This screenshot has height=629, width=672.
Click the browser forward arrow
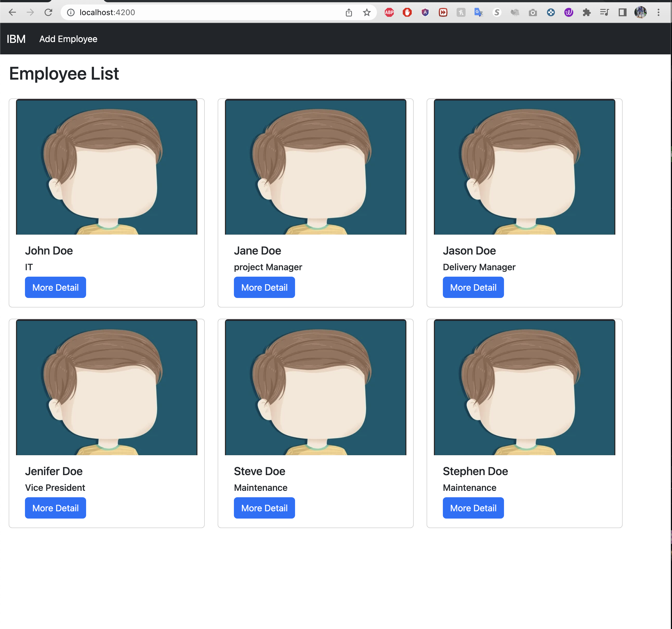point(30,13)
